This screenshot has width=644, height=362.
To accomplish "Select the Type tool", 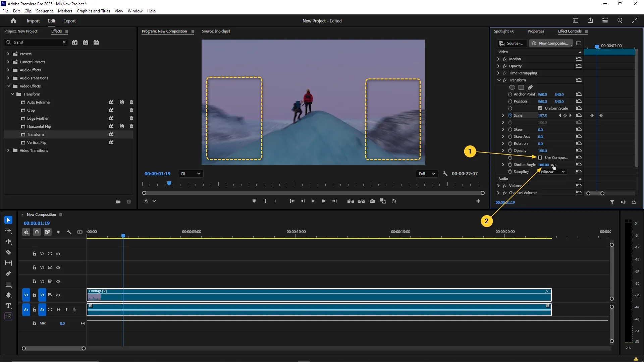I will [8, 306].
